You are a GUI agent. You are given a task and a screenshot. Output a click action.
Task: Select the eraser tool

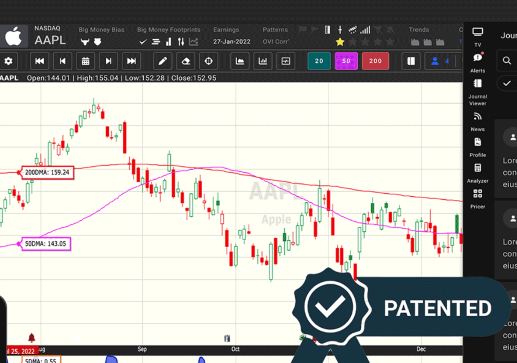point(186,61)
